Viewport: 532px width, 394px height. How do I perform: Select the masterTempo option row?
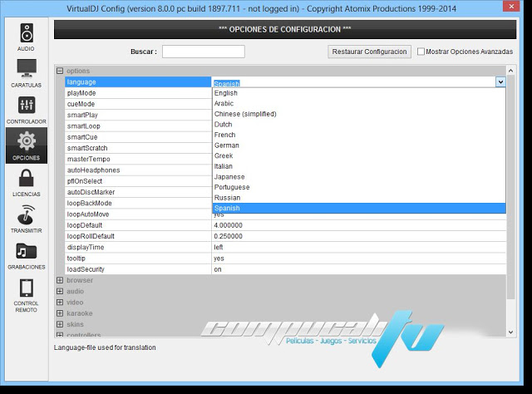[x=138, y=159]
